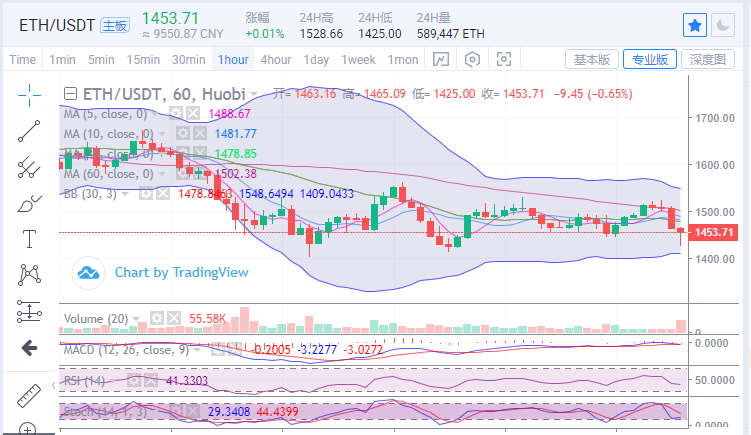This screenshot has width=751, height=435.
Task: Click the back arrow in left toolbar
Action: coord(29,348)
